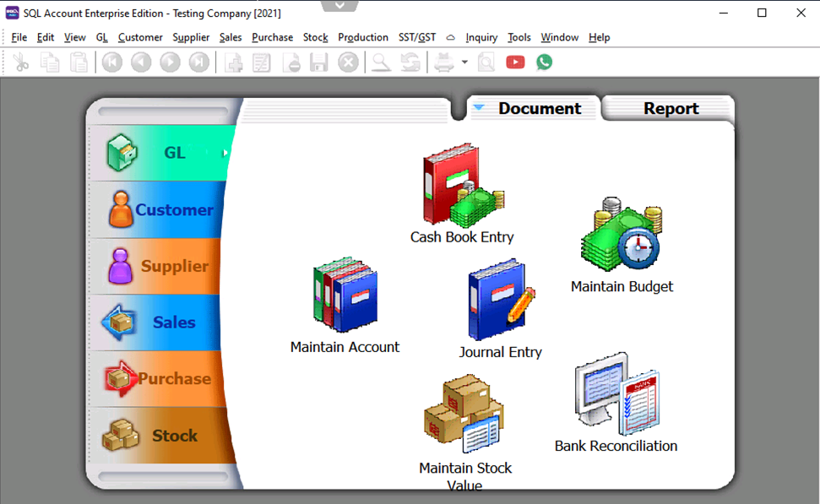Click the printer icon in toolbar
Screen dimensions: 820x504
coord(444,62)
